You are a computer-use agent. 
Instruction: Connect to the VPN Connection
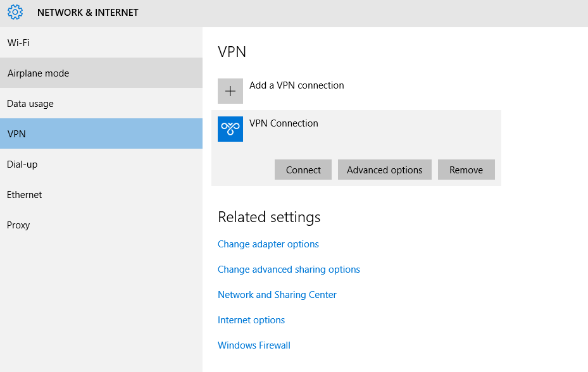point(303,170)
